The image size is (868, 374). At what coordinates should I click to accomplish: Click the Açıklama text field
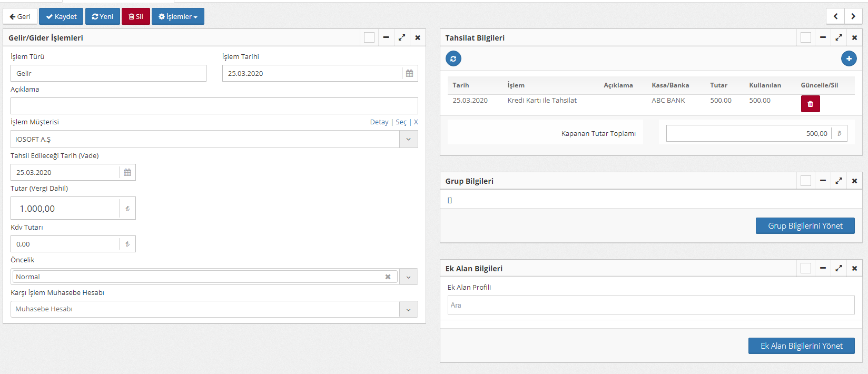tap(214, 106)
